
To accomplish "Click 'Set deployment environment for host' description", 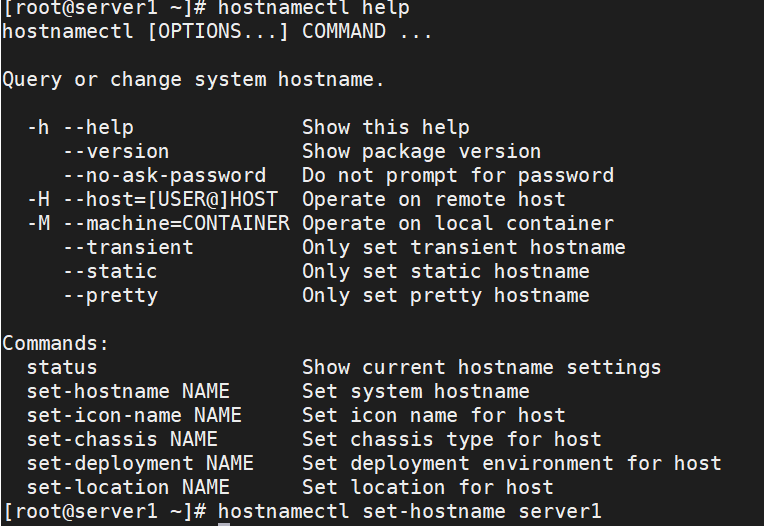I will [x=512, y=464].
